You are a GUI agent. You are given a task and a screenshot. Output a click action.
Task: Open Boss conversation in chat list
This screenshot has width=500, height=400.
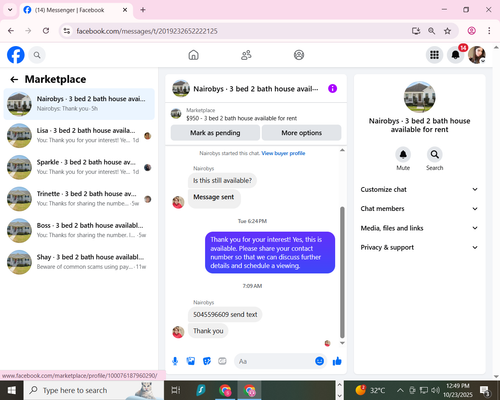[x=79, y=230]
